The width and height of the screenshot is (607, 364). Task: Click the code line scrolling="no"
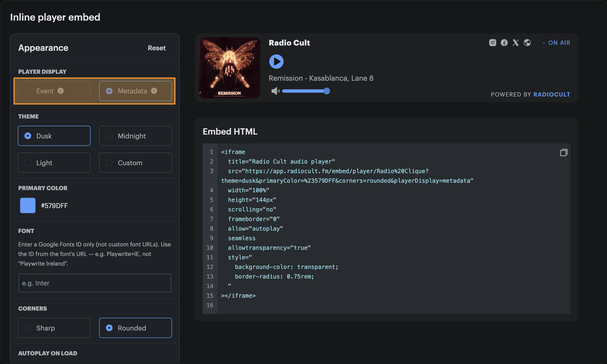pyautogui.click(x=252, y=209)
